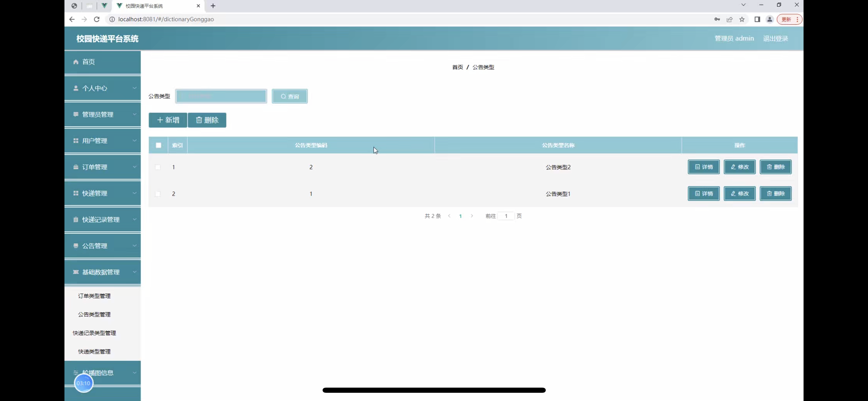Click the clipboard icon beside 快递记录管理

76,219
